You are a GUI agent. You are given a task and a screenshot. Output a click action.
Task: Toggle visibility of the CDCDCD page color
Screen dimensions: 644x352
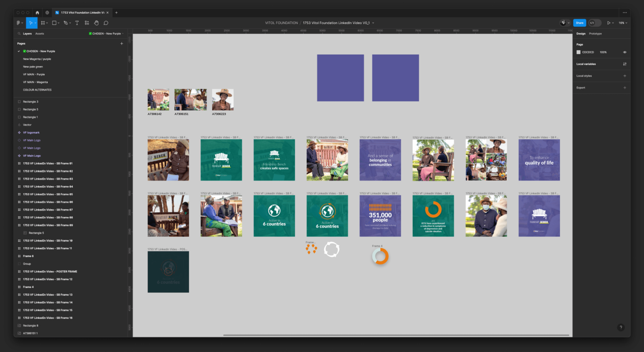[625, 52]
